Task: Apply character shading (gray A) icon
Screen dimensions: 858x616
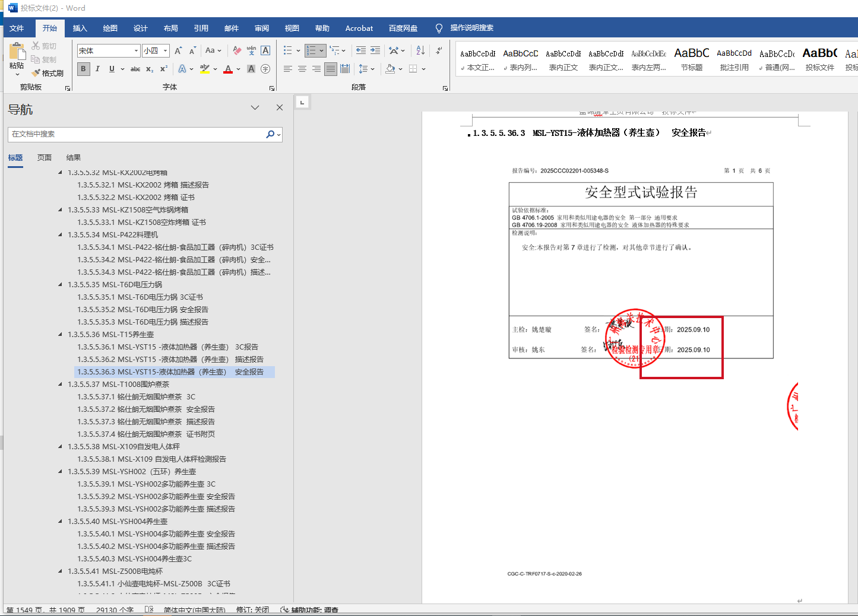Action: (251, 69)
